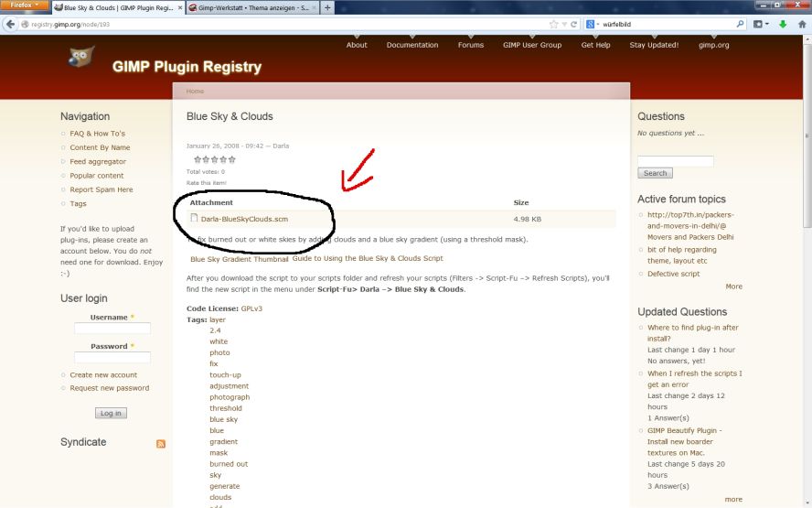Go to home page via house icon

coord(802,24)
